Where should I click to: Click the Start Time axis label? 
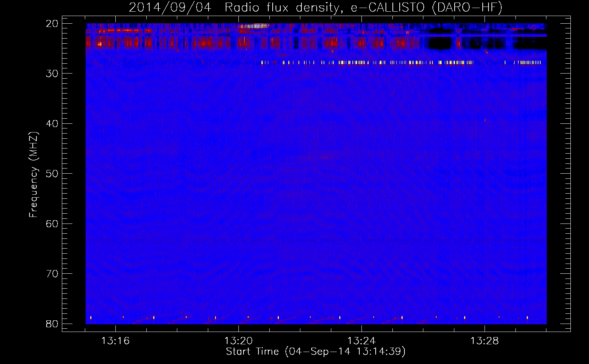pos(316,352)
